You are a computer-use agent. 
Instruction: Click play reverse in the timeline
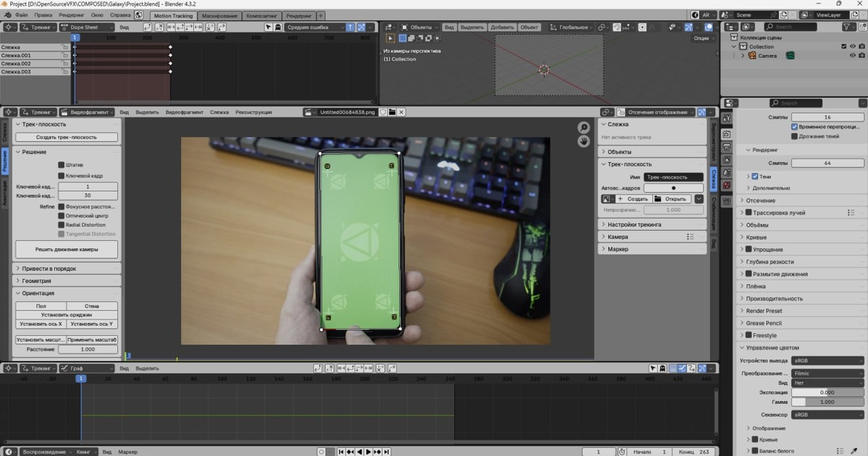pyautogui.click(x=359, y=452)
